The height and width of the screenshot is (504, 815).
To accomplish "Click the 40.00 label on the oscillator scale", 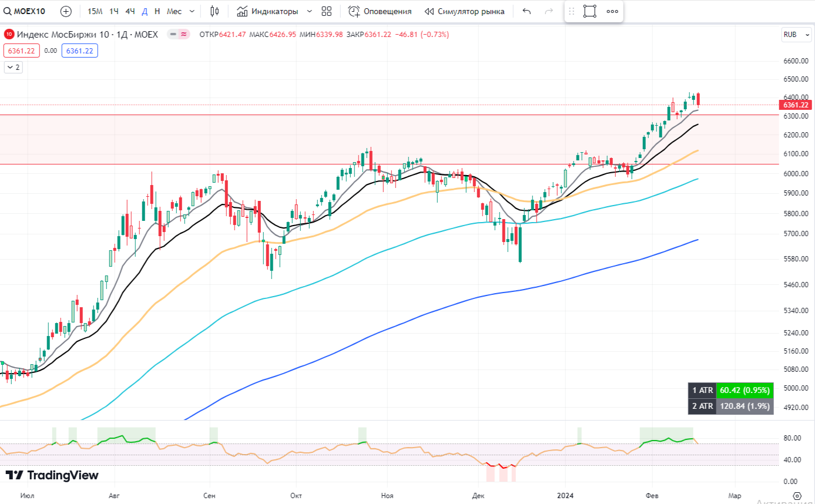I will (x=792, y=460).
